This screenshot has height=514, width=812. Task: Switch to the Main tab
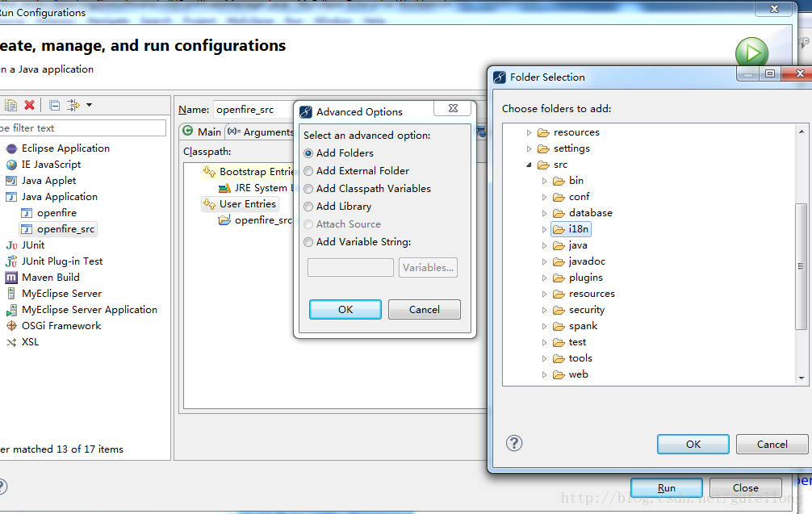coord(202,132)
